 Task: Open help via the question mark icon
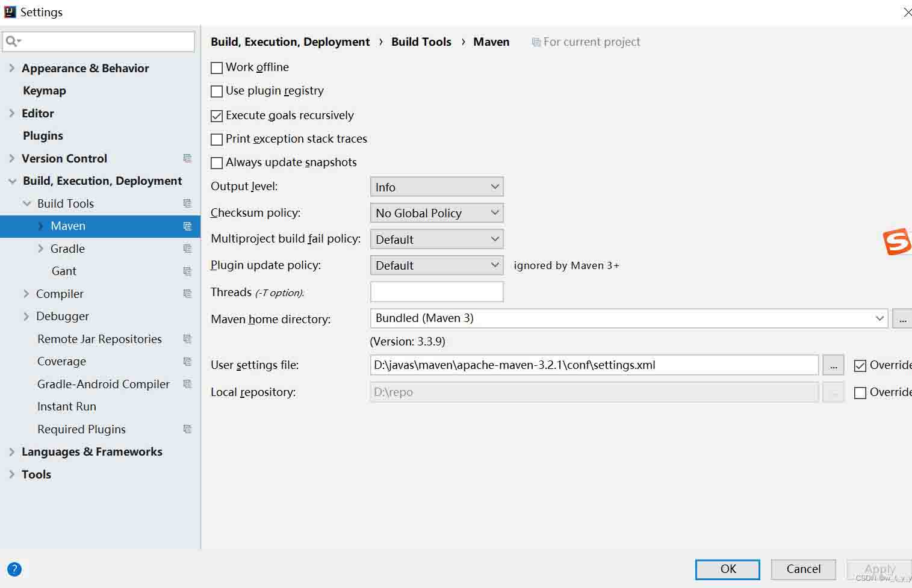click(x=14, y=569)
